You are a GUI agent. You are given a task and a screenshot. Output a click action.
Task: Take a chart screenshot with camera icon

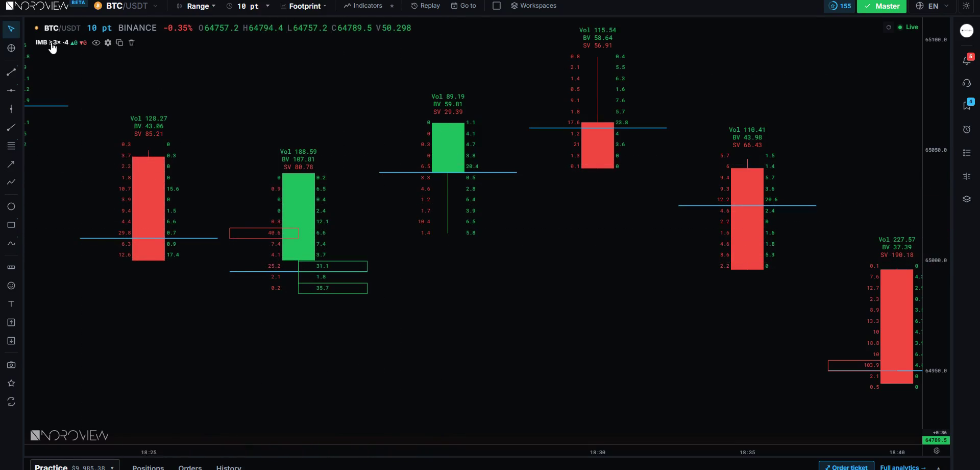(11, 365)
